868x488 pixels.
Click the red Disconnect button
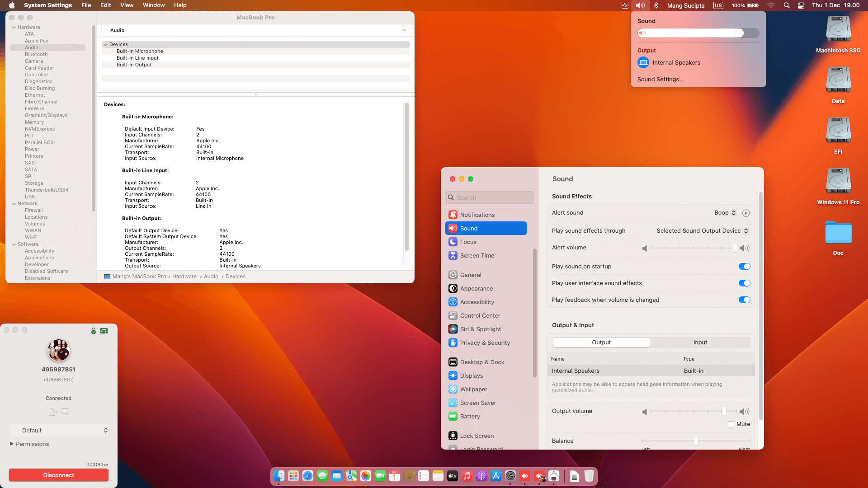tap(59, 475)
